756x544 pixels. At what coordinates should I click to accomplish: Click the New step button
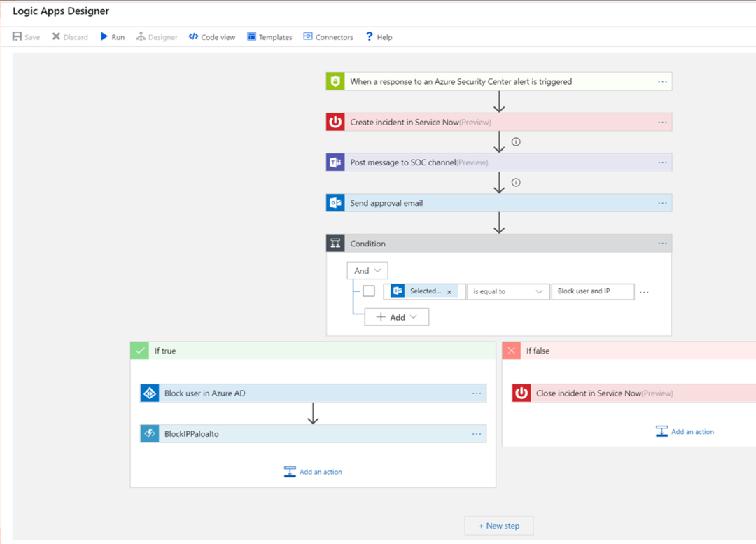pyautogui.click(x=499, y=526)
